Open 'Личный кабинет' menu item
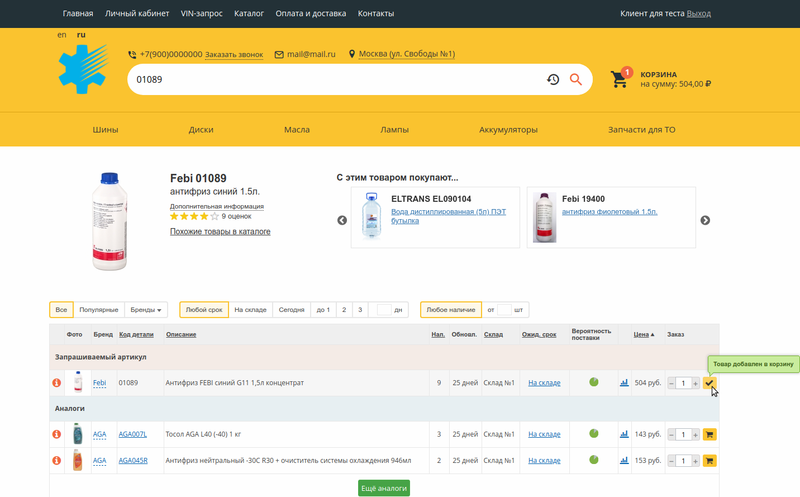Viewport: 800px width, 497px height. 137,14
